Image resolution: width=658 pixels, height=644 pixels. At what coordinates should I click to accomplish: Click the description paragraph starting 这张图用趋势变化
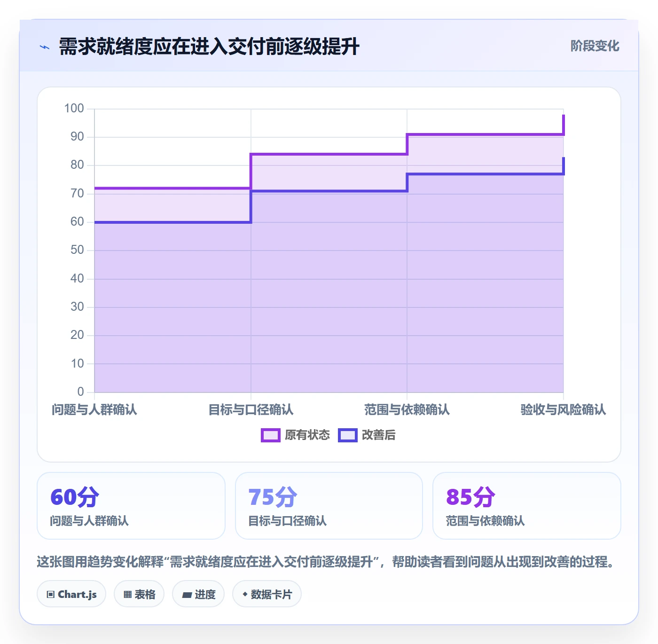[x=326, y=562]
